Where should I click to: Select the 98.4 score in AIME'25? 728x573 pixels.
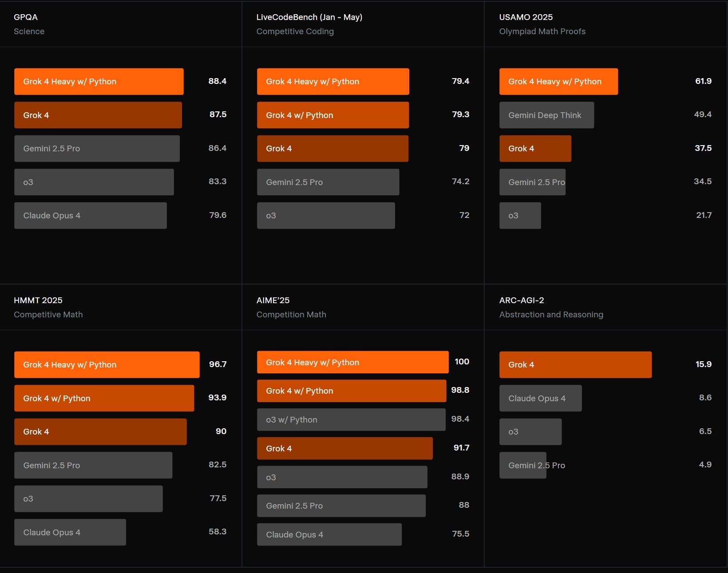tap(460, 419)
